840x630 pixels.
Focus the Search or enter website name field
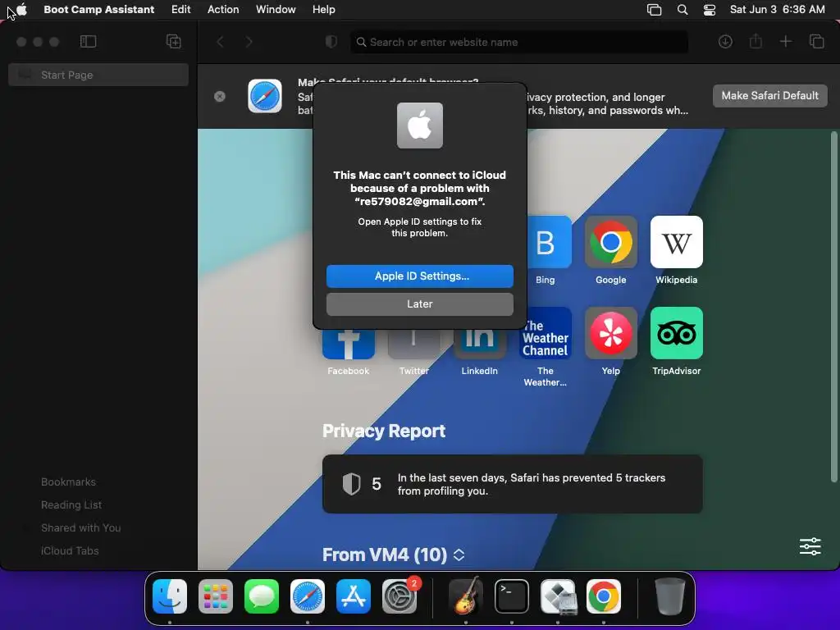point(519,43)
